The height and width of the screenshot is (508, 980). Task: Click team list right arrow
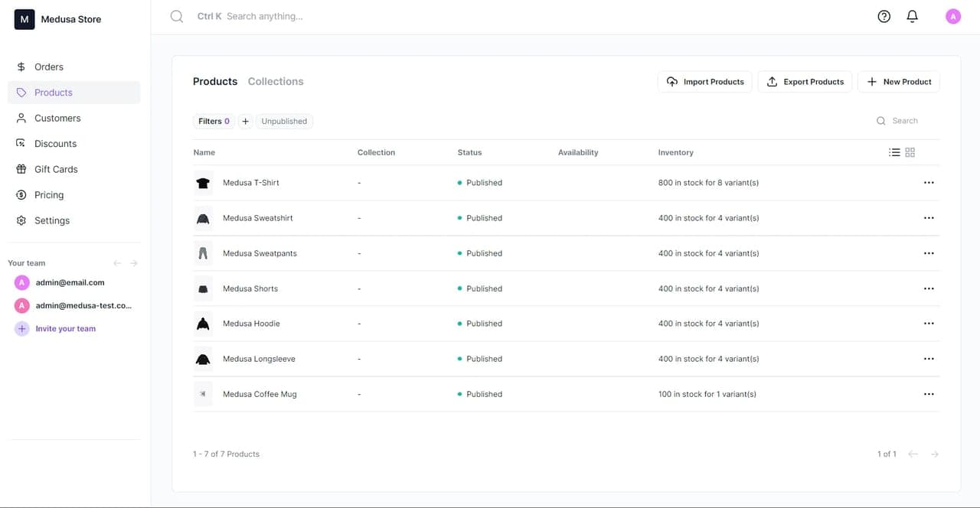pyautogui.click(x=134, y=263)
